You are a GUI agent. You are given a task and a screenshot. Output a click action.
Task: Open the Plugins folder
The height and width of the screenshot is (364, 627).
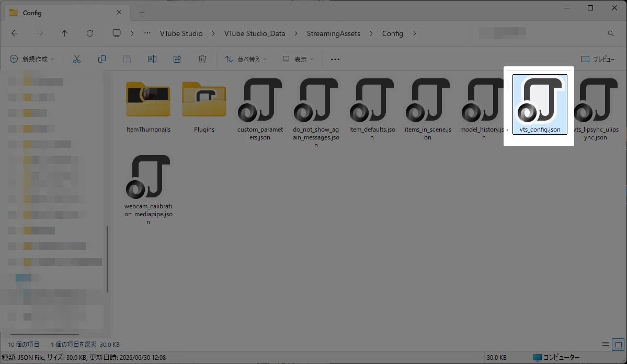[204, 106]
